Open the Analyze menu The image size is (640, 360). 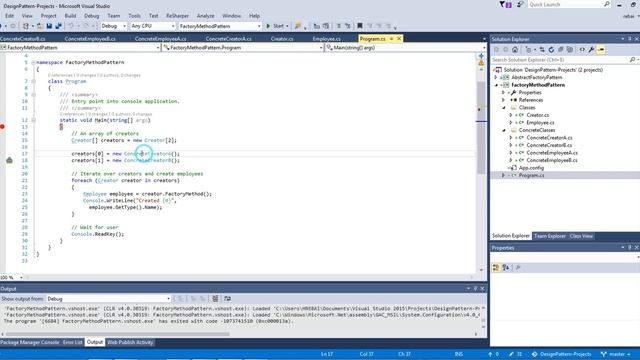[205, 16]
